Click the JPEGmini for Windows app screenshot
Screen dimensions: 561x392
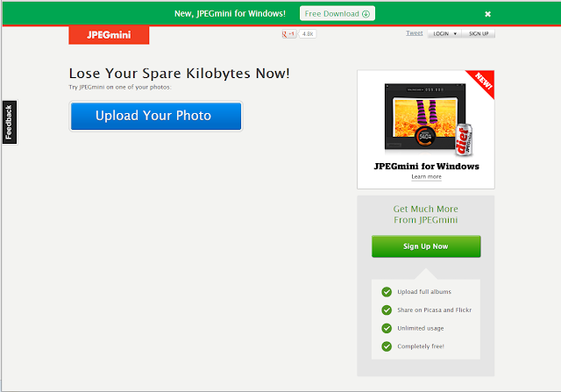click(425, 117)
